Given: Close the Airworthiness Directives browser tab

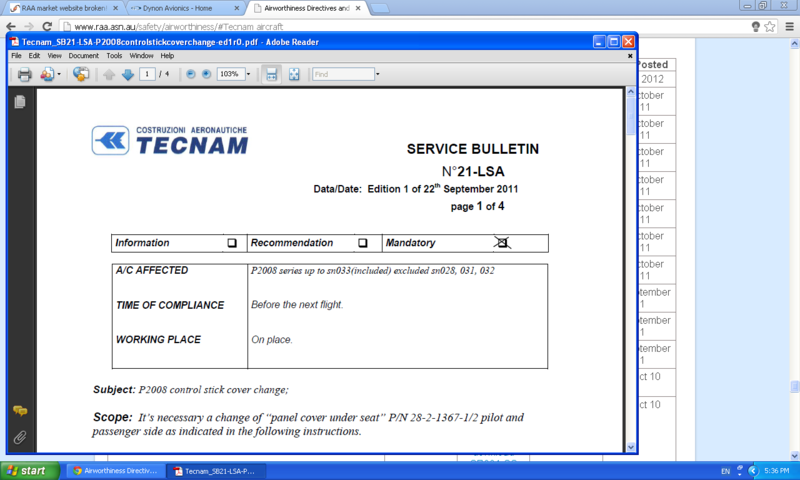Looking at the screenshot, I should tap(358, 8).
